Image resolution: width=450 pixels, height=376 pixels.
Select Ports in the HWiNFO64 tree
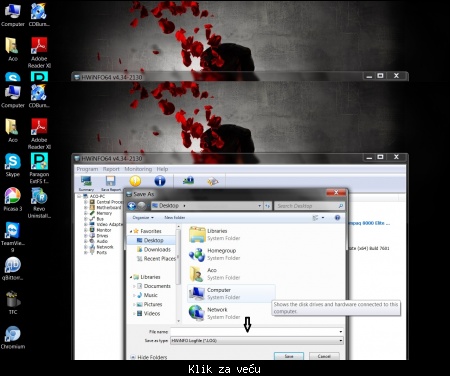pyautogui.click(x=102, y=253)
